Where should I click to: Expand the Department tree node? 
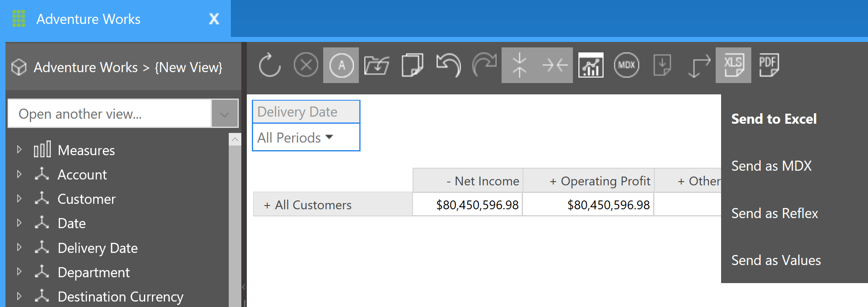pos(19,271)
